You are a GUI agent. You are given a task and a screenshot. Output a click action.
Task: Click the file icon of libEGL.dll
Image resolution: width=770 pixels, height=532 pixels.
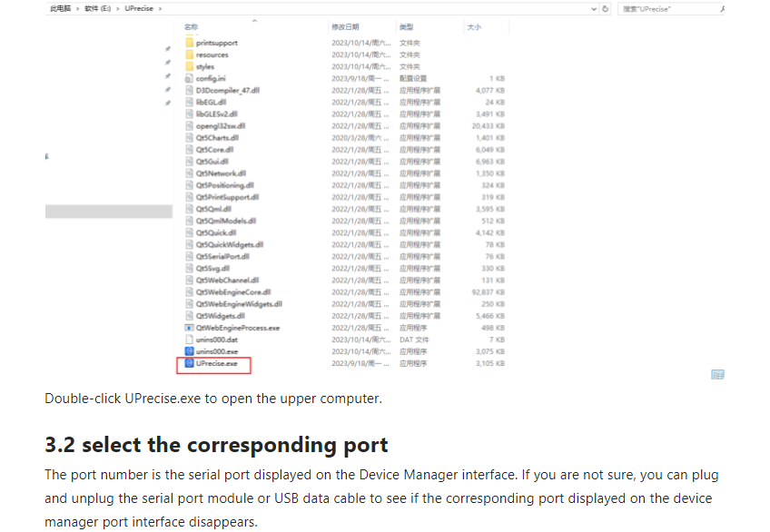point(190,102)
